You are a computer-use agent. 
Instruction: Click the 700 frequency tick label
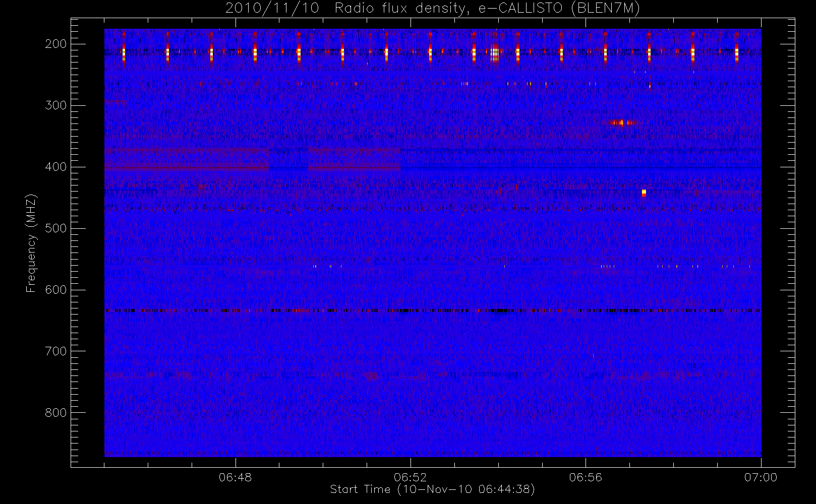click(x=56, y=351)
